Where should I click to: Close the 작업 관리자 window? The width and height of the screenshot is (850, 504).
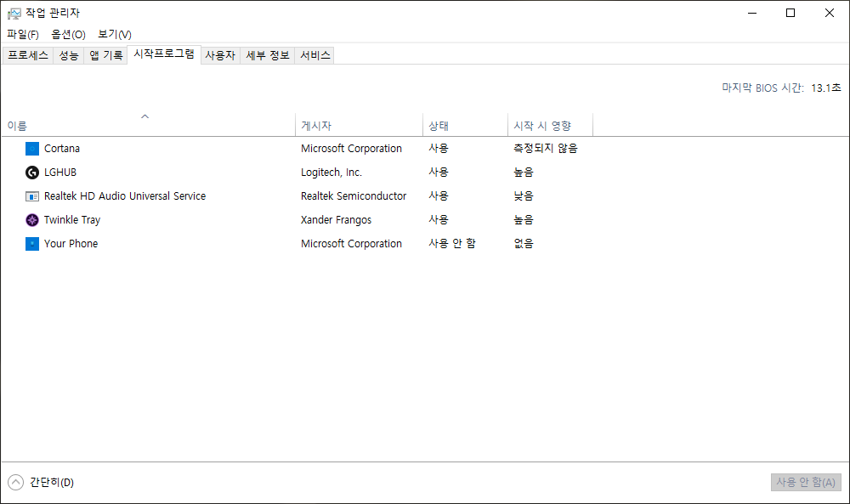830,13
